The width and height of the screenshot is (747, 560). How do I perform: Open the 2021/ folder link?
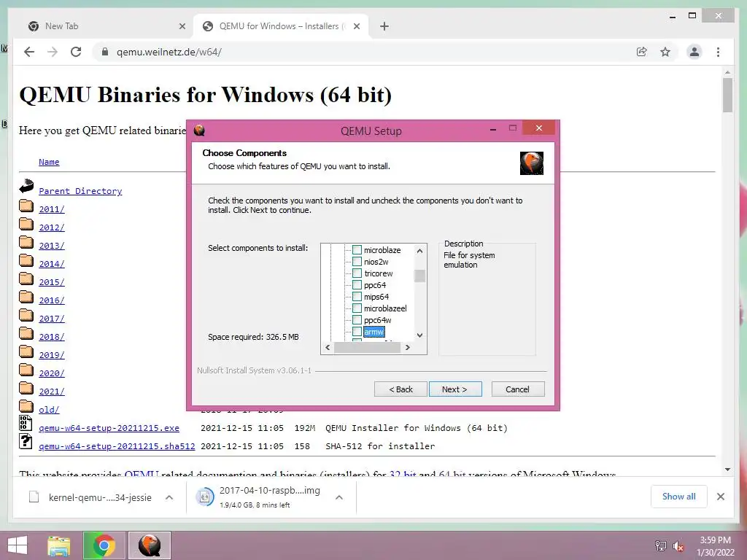pos(52,392)
